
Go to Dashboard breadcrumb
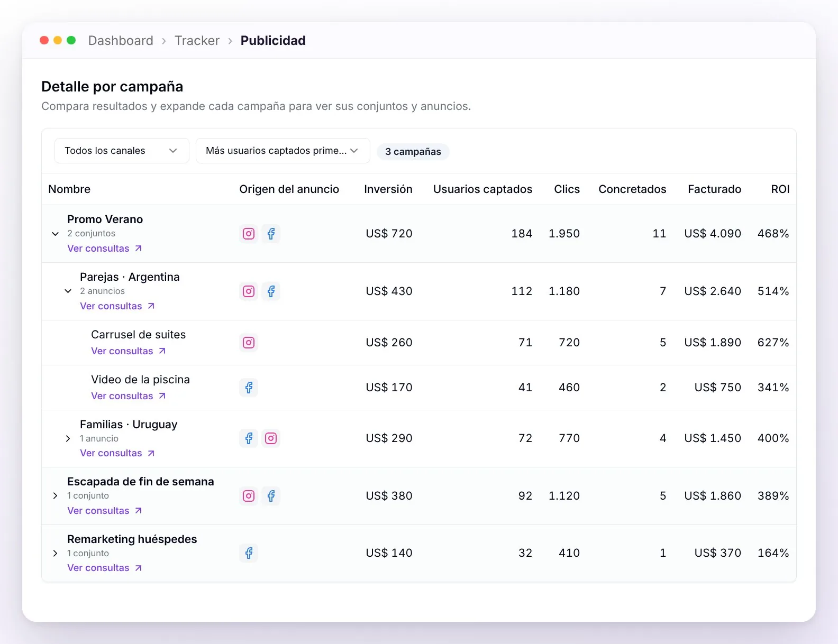[x=121, y=41]
